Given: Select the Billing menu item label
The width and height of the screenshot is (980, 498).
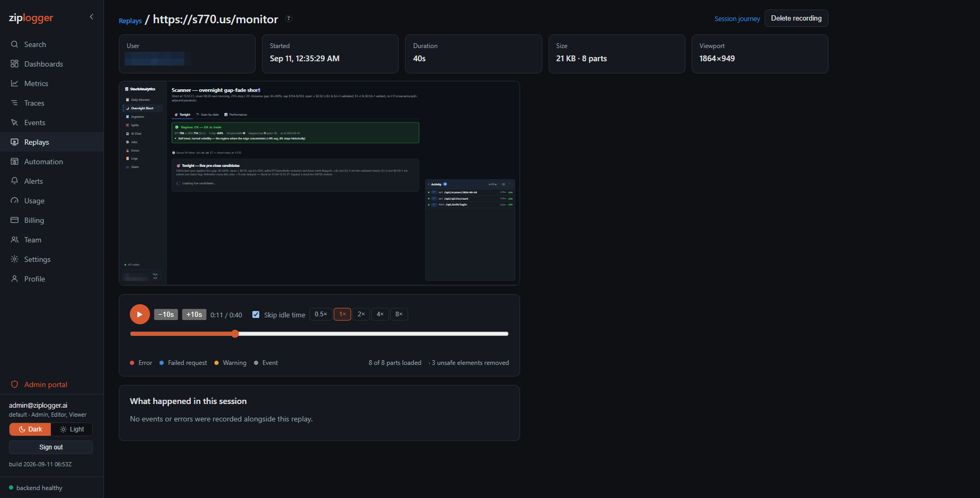Looking at the screenshot, I should tap(34, 220).
